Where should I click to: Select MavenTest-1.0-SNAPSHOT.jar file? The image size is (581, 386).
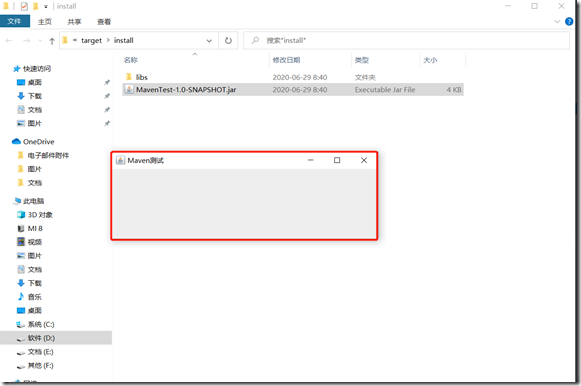point(293,90)
